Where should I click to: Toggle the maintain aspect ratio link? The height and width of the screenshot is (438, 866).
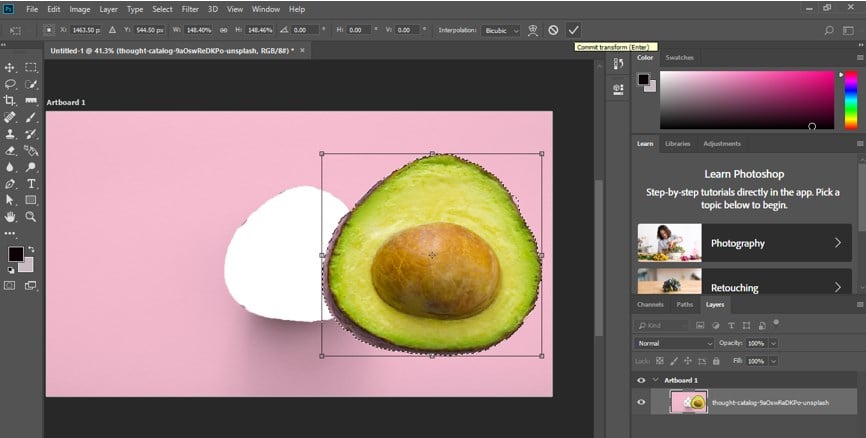[x=223, y=30]
